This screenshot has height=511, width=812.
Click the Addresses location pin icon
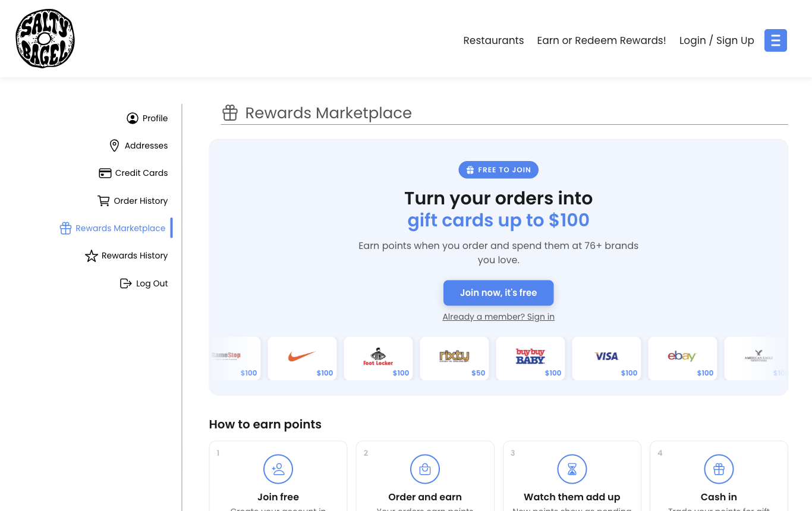tap(115, 146)
